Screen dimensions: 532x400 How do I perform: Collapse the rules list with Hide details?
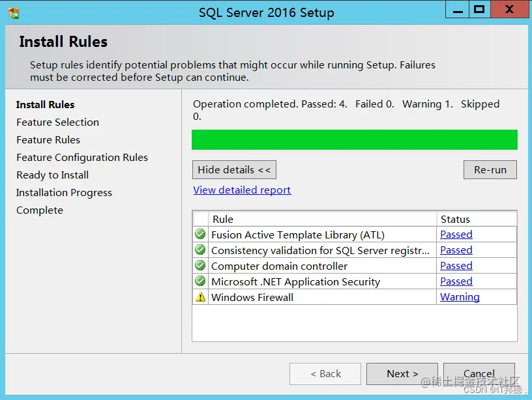point(234,169)
